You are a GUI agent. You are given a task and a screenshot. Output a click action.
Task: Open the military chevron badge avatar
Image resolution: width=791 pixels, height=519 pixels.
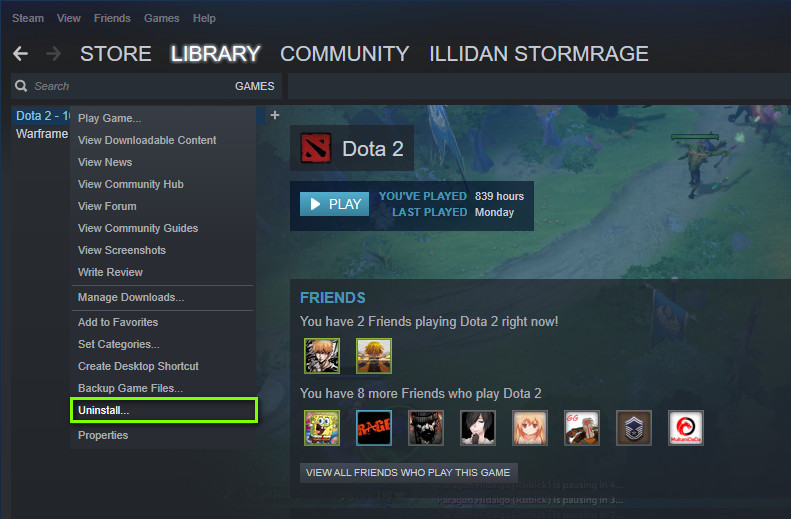point(634,428)
